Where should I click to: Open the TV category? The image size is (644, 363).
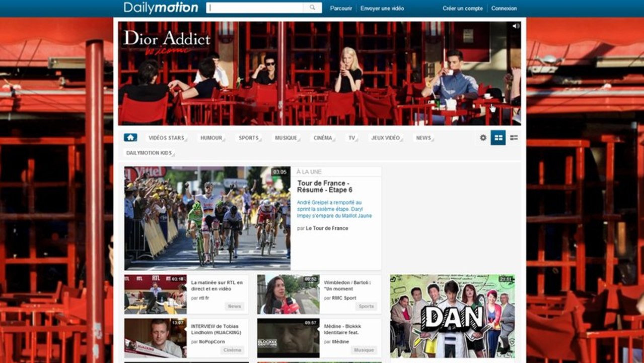tap(352, 138)
